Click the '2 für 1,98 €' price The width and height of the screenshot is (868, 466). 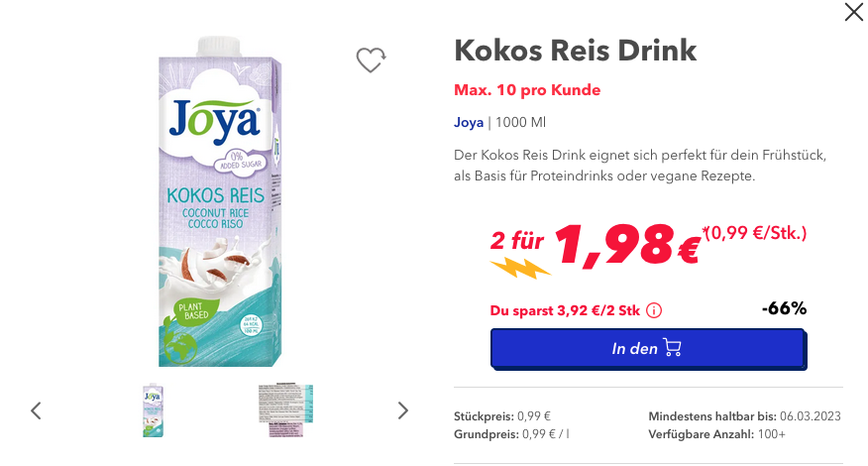pyautogui.click(x=596, y=244)
